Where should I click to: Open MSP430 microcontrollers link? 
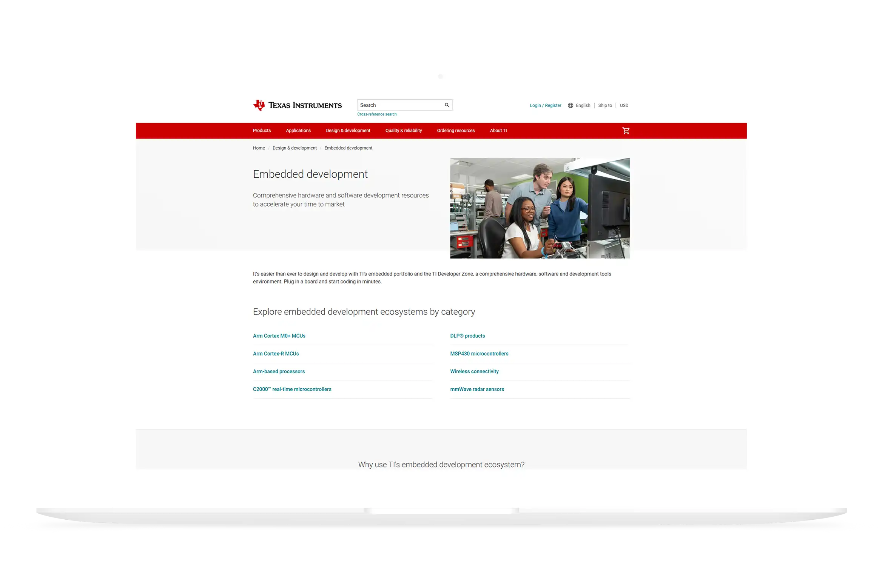[x=479, y=354]
